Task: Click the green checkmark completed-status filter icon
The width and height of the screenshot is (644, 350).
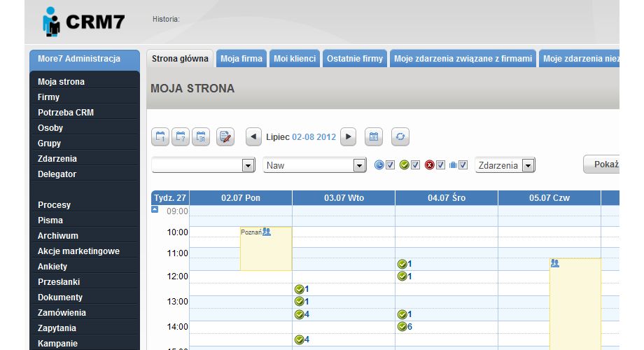Action: pos(405,165)
